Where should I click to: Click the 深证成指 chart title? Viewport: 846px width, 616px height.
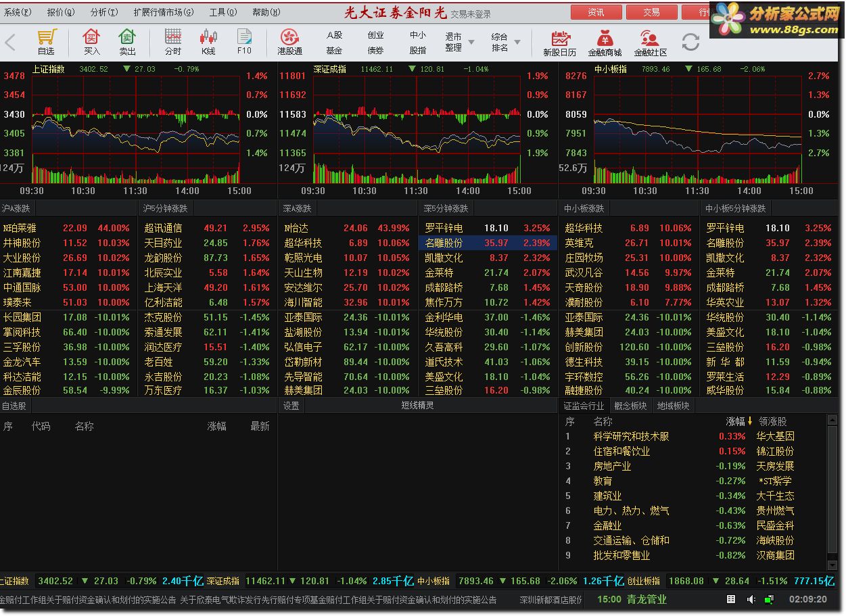(330, 69)
